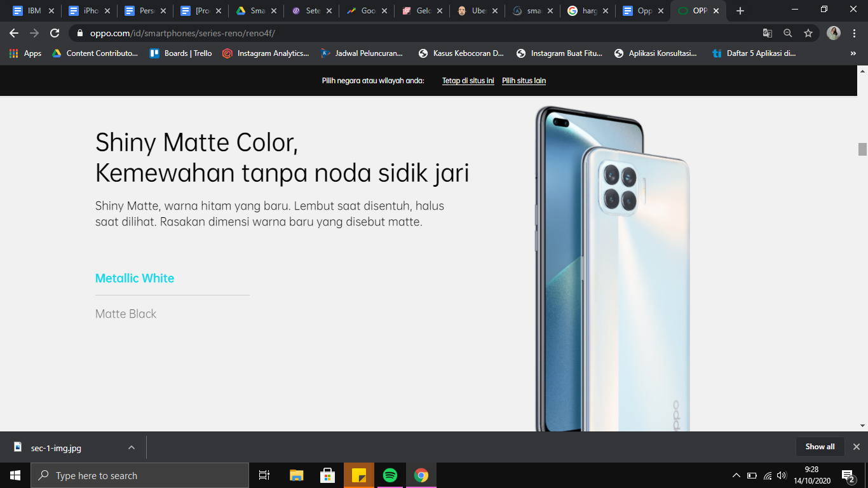Open the Chrome three-dot menu

coord(854,33)
